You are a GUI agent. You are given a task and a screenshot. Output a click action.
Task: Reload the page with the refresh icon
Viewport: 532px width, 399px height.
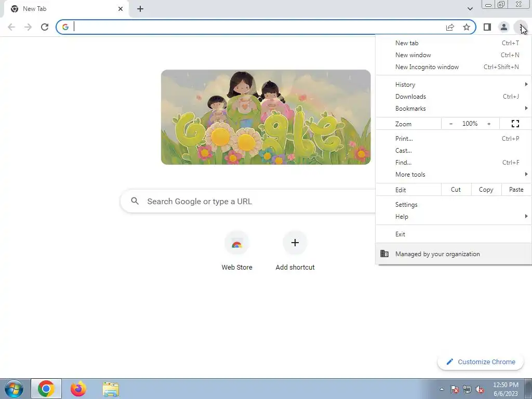pos(45,27)
